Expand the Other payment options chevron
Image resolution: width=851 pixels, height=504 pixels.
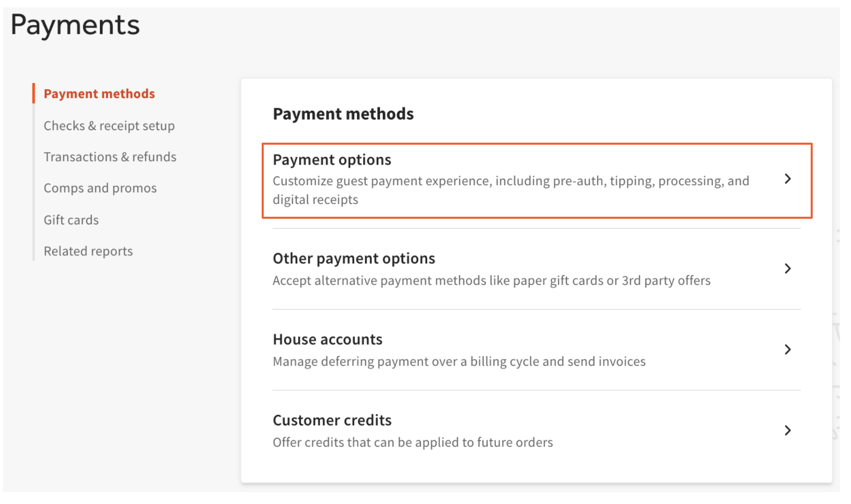[x=788, y=268]
